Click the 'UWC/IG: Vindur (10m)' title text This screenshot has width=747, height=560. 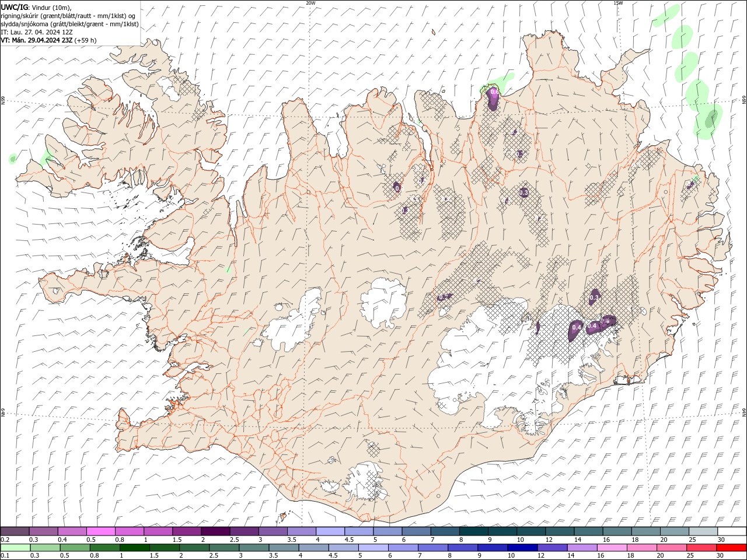pyautogui.click(x=36, y=7)
